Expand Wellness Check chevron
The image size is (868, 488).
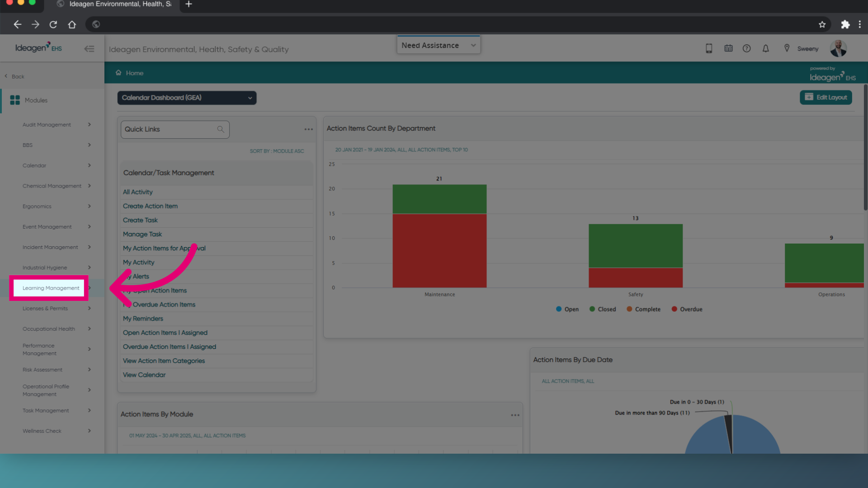tap(90, 431)
